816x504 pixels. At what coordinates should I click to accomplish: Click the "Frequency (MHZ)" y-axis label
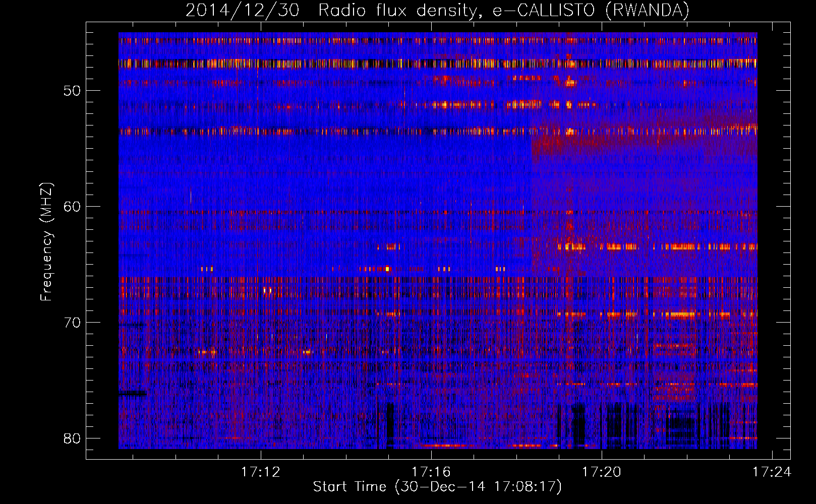point(46,241)
